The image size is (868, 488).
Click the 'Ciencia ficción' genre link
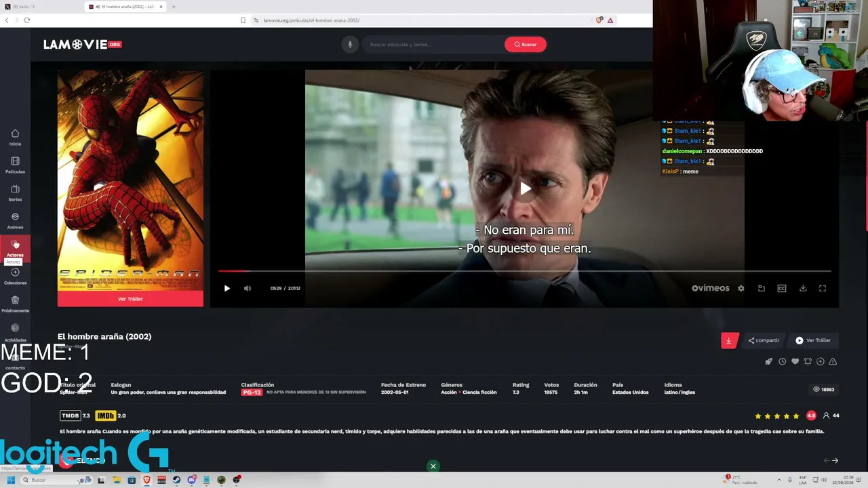479,392
